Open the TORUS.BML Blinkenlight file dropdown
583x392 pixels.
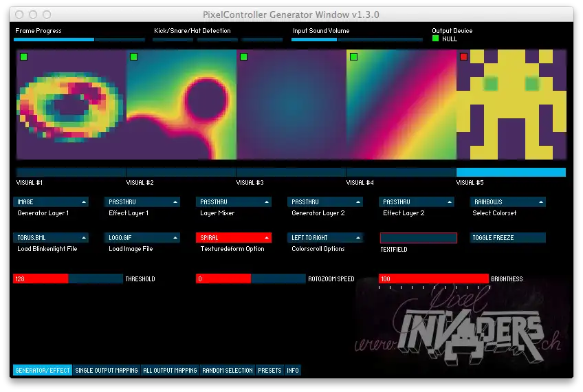(51, 238)
